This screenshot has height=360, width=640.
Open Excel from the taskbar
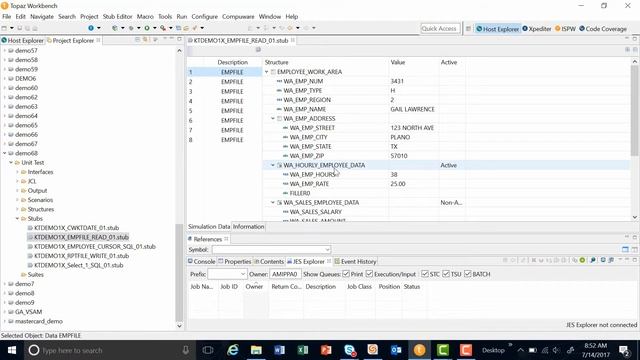(x=302, y=350)
